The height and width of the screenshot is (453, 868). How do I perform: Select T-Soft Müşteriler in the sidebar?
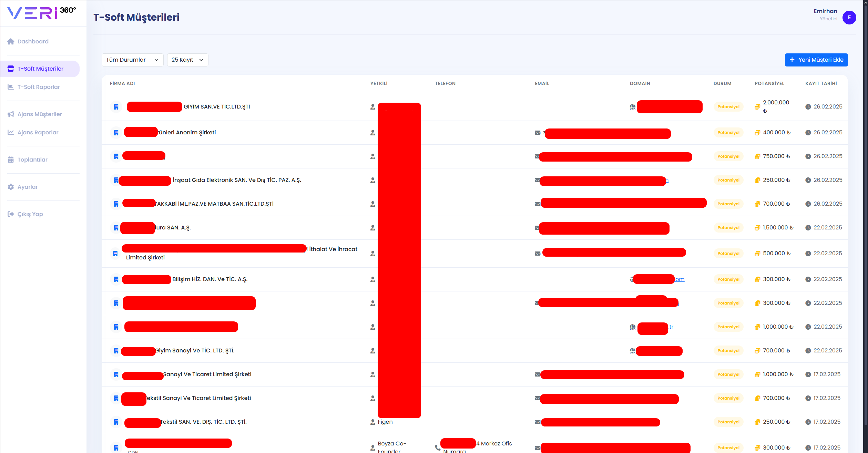pos(40,69)
